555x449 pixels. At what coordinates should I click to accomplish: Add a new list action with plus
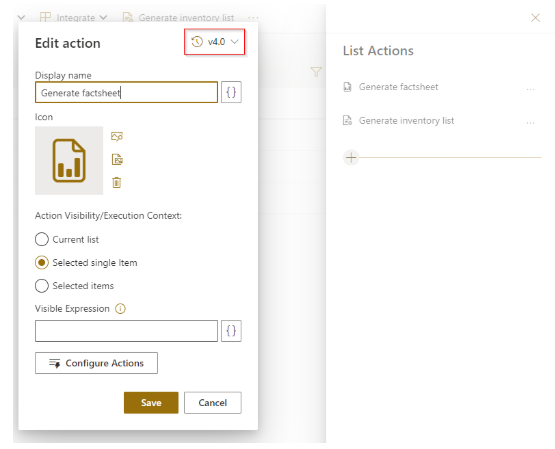[351, 157]
